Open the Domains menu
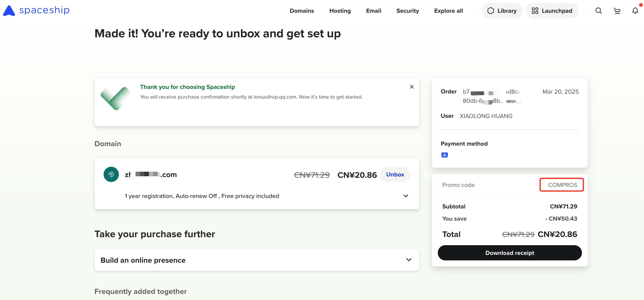This screenshot has width=644, height=300. (x=302, y=11)
